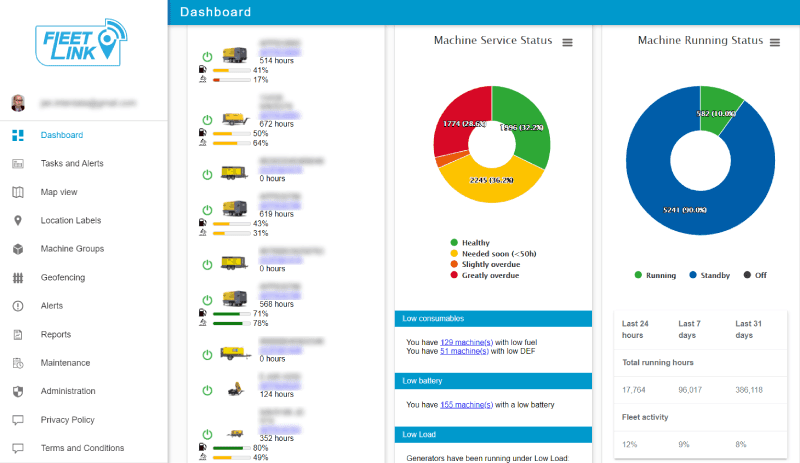Go to Reports in the sidebar

click(56, 334)
